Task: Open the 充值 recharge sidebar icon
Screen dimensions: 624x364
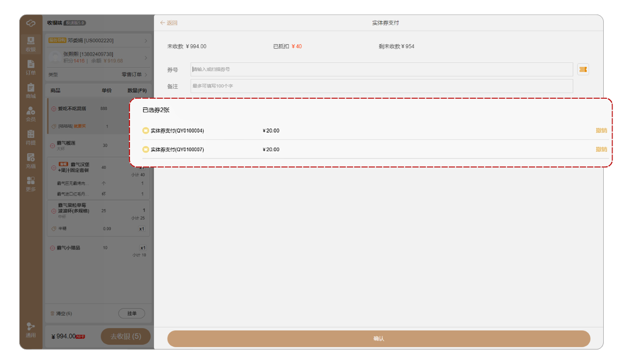Action: point(31,161)
